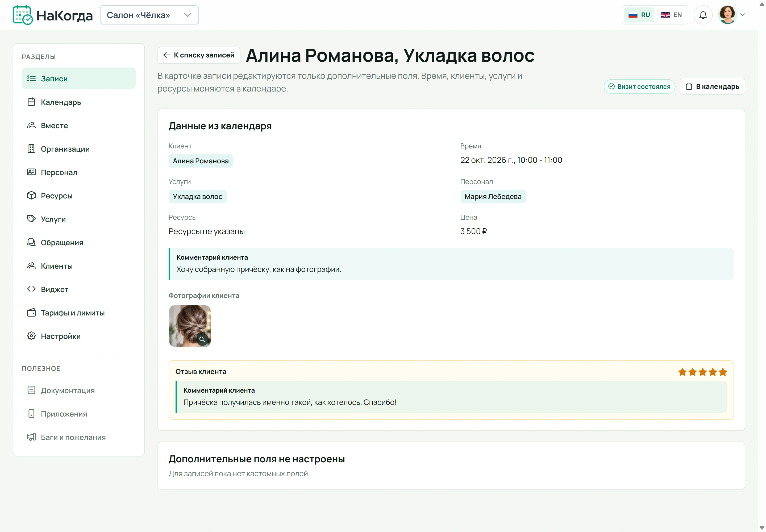Viewport: 766px width, 532px height.
Task: Open the Клиенты section
Action: pos(79,266)
